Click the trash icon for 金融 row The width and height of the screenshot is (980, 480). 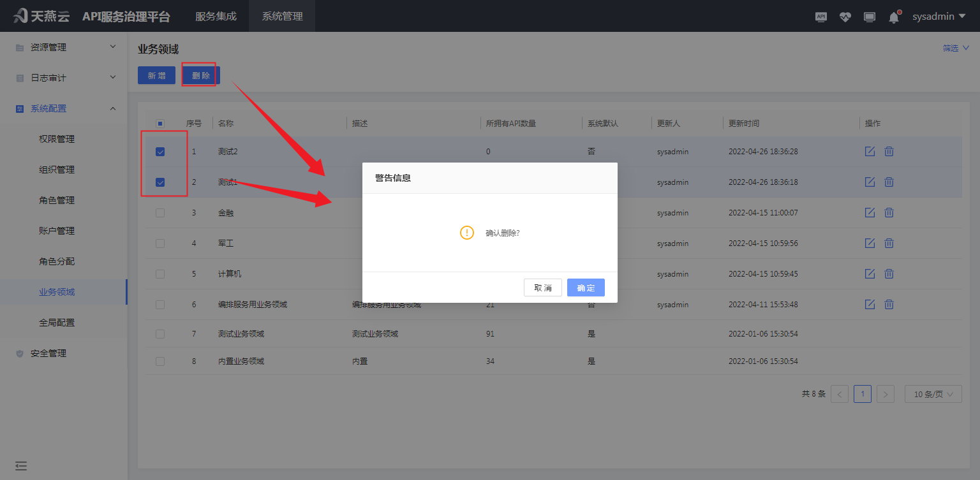pyautogui.click(x=889, y=212)
